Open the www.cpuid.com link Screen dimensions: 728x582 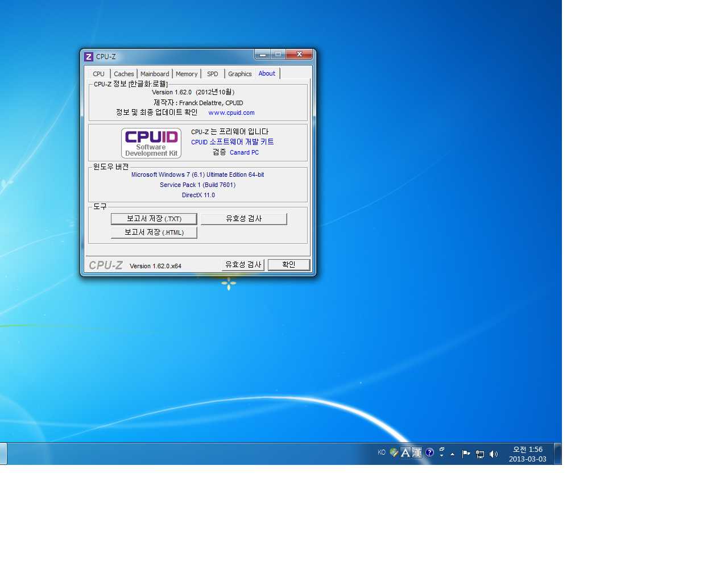[x=231, y=113]
